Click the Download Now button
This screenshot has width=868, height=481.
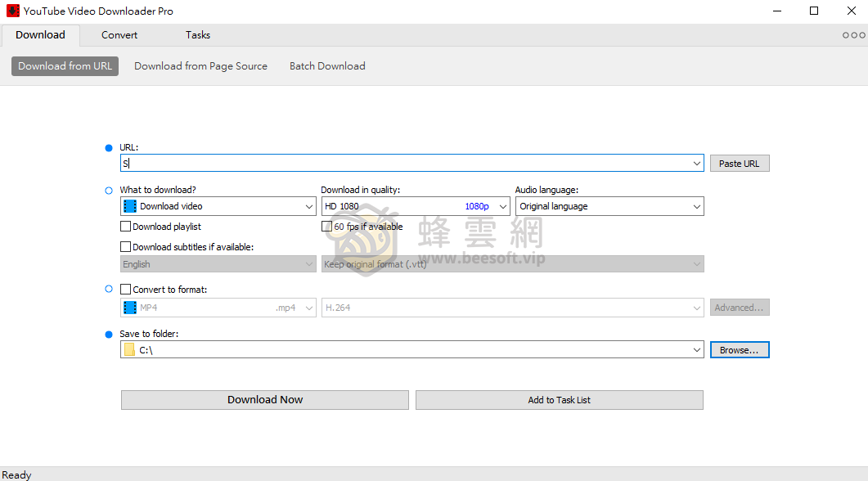tap(265, 400)
